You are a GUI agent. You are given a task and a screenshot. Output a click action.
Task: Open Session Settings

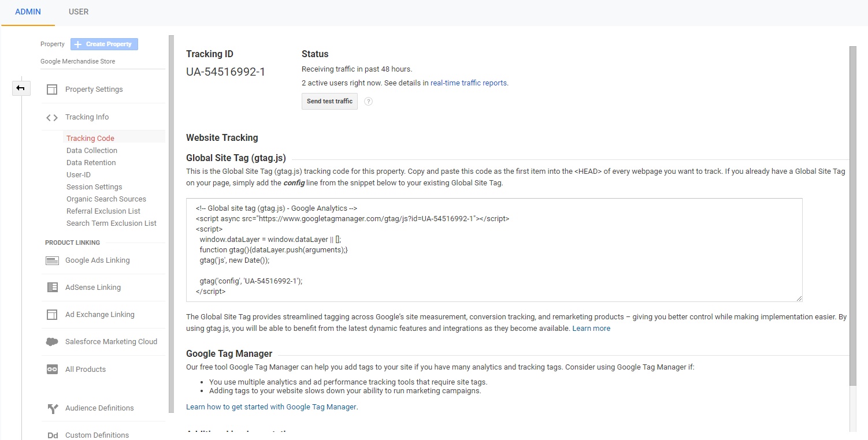(x=94, y=187)
